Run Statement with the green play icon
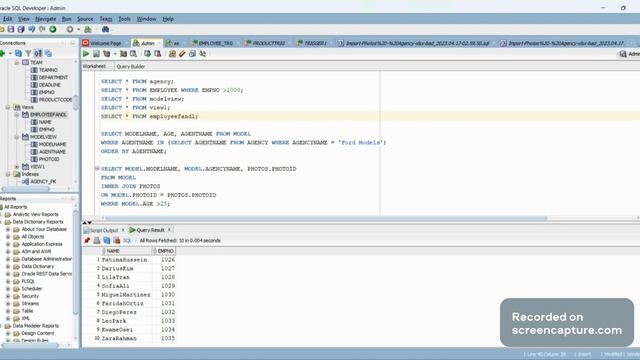This screenshot has width=640, height=360. click(x=86, y=54)
